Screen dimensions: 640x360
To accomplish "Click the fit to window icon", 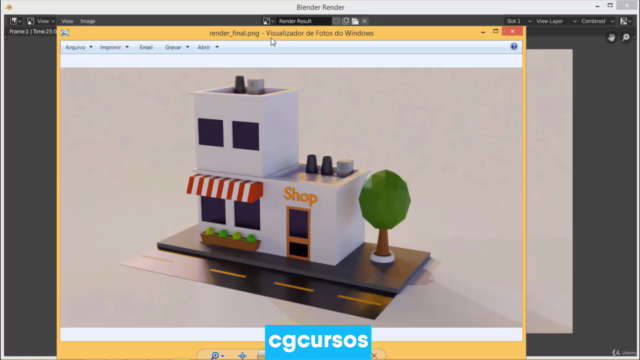I will [242, 356].
